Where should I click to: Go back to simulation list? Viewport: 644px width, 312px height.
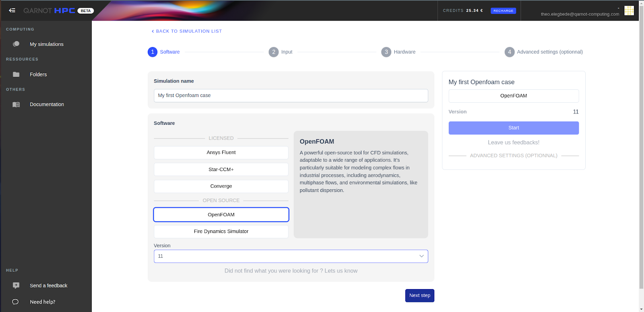[x=187, y=31]
